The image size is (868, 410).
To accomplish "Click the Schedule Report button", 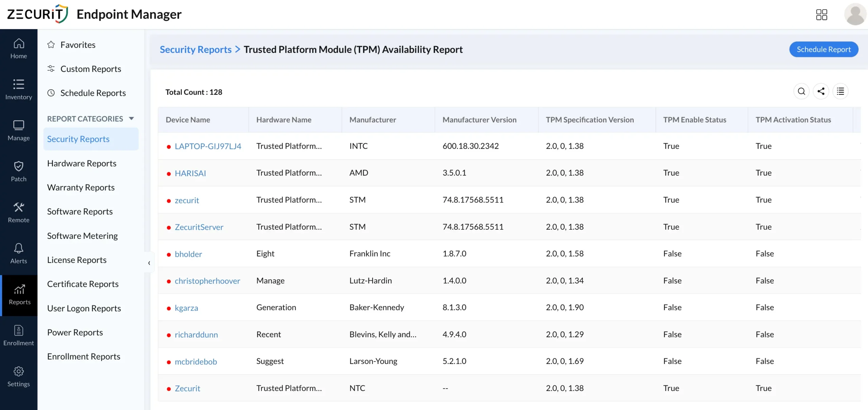I will tap(824, 49).
